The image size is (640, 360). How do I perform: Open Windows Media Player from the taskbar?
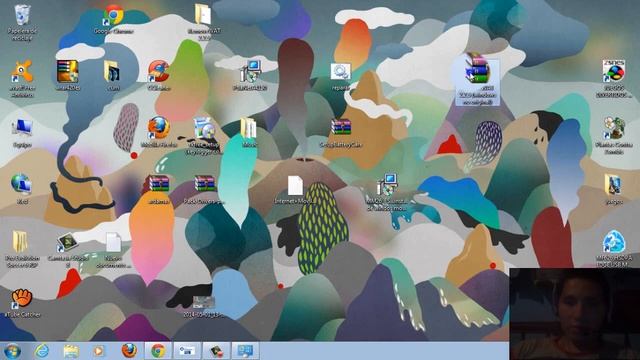point(99,351)
